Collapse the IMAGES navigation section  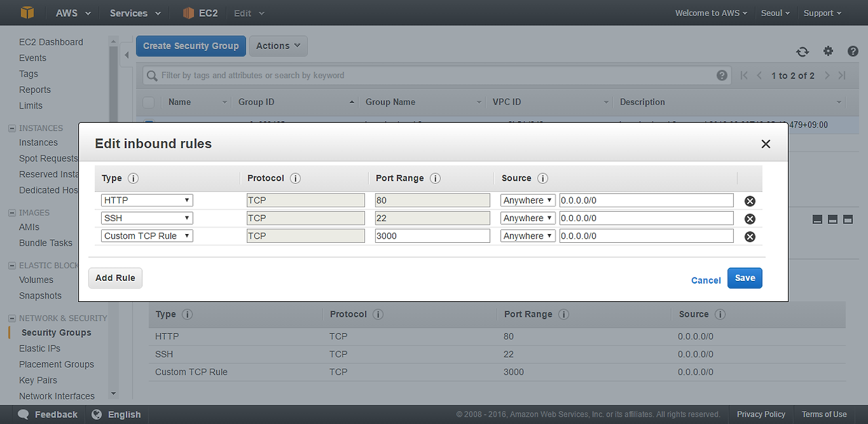pyautogui.click(x=12, y=213)
